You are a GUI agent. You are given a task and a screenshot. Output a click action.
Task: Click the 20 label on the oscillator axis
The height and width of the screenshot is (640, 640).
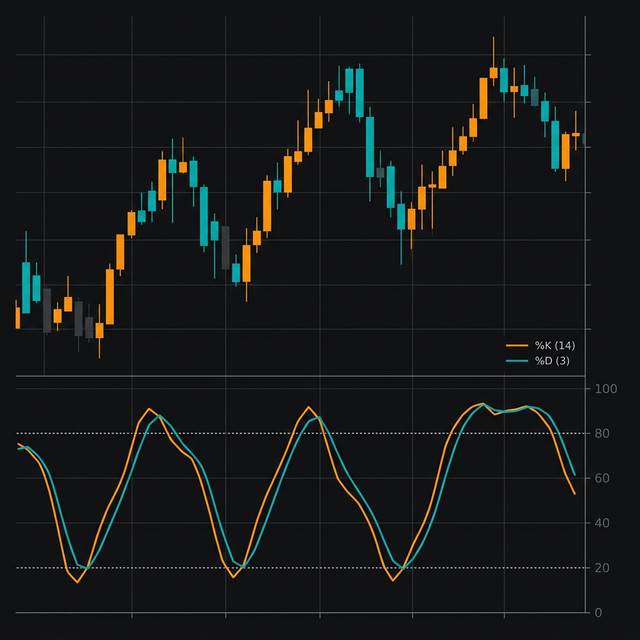tap(603, 568)
